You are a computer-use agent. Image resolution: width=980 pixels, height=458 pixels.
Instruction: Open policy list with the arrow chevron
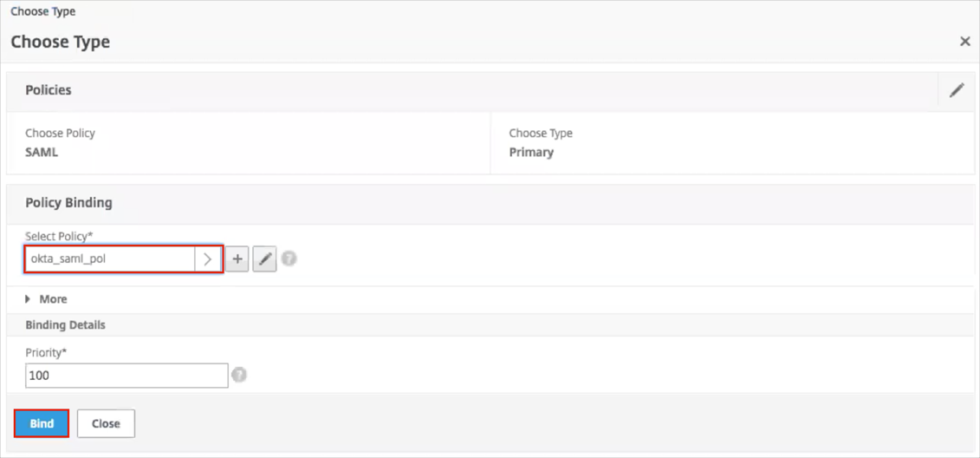208,258
